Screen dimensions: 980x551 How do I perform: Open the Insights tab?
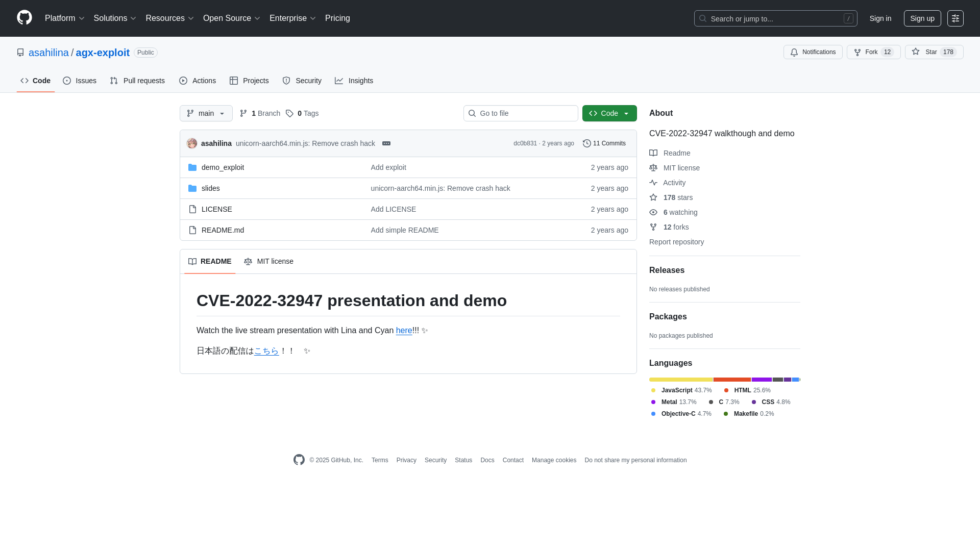point(354,81)
